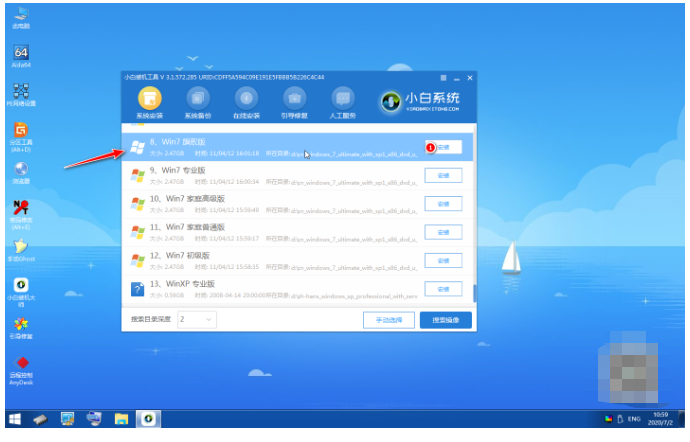
Task: Click the 小白系统 logo icon
Action: click(390, 102)
